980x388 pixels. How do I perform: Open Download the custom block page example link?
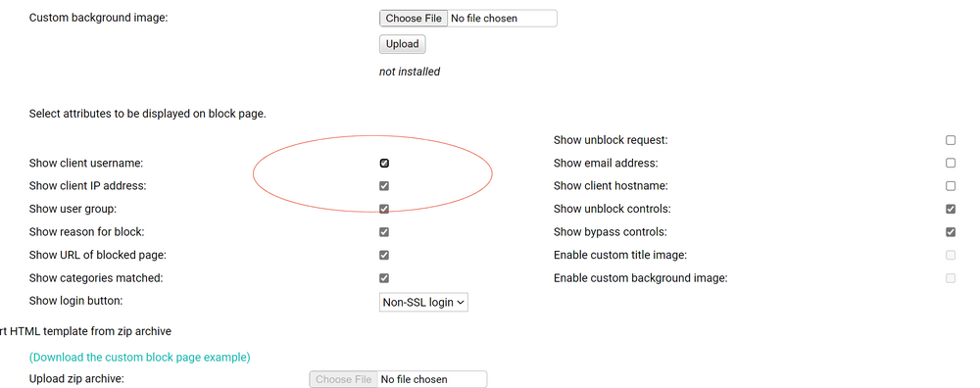pyautogui.click(x=140, y=358)
